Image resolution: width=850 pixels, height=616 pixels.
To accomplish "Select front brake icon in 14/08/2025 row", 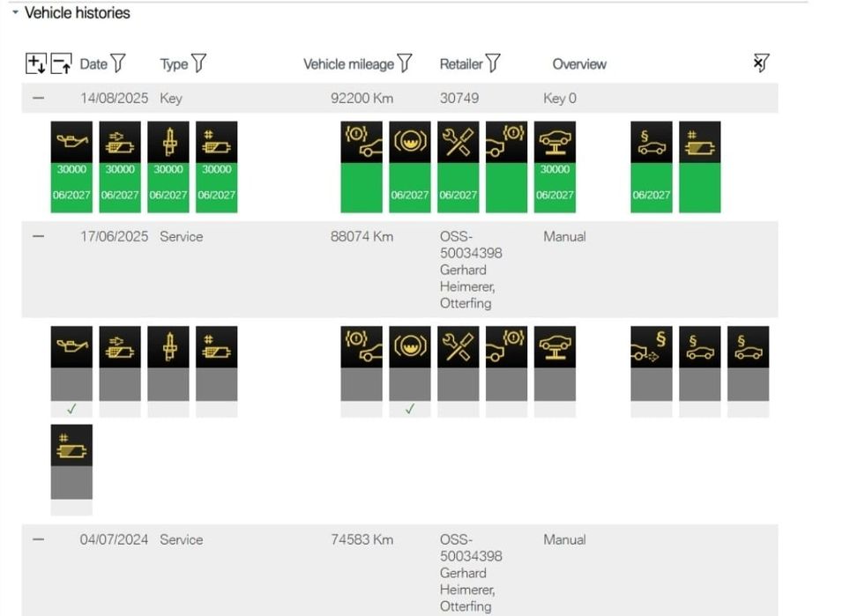I will tap(362, 142).
